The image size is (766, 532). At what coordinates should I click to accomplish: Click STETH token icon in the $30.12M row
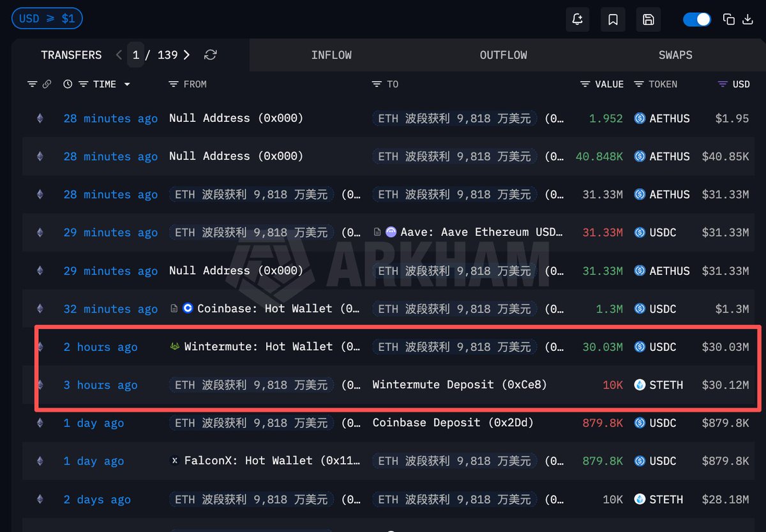pyautogui.click(x=640, y=385)
